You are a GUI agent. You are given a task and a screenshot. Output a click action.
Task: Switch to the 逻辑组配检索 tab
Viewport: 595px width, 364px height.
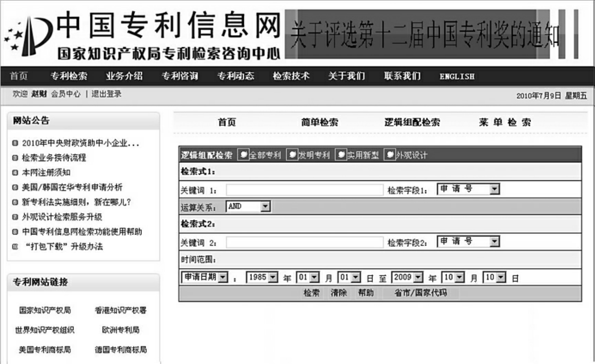tap(412, 122)
